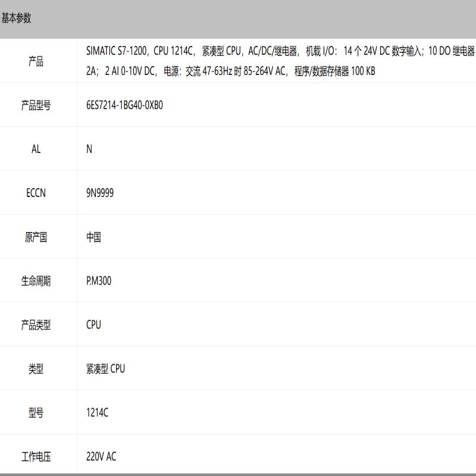Click the 产品类型 label cell
Screen dimensions: 476x476
(x=36, y=325)
